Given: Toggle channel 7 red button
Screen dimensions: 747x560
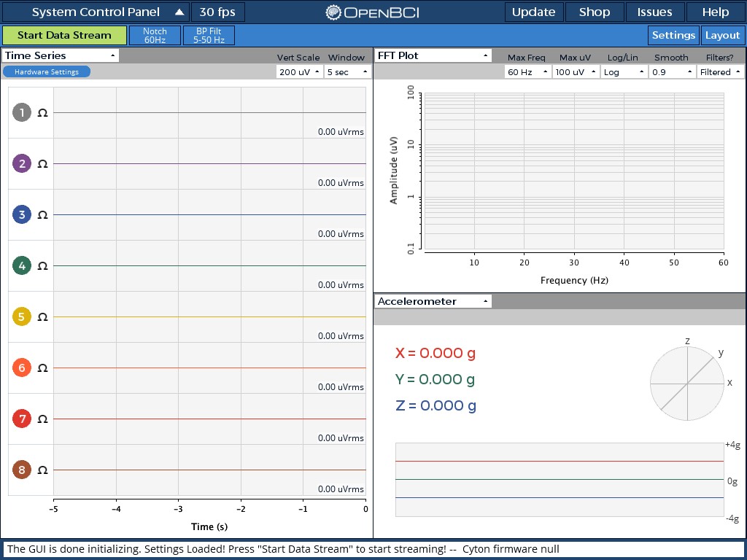Looking at the screenshot, I should click(x=21, y=419).
